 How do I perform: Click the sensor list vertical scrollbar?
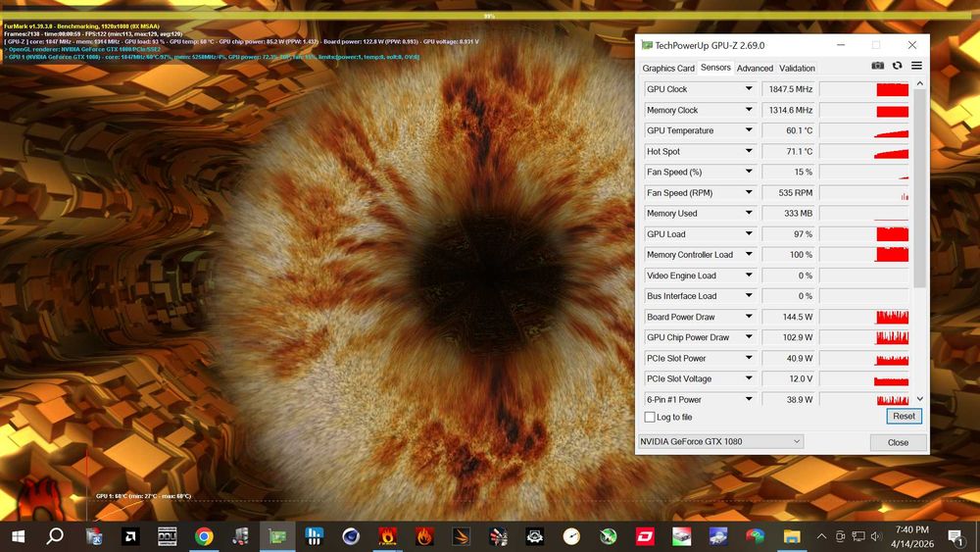[x=919, y=186]
